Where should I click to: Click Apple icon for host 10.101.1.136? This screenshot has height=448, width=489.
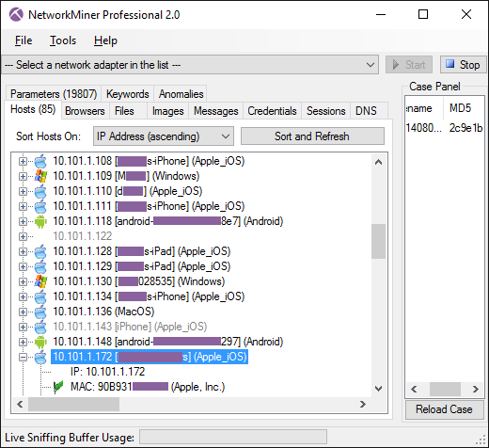(40, 312)
